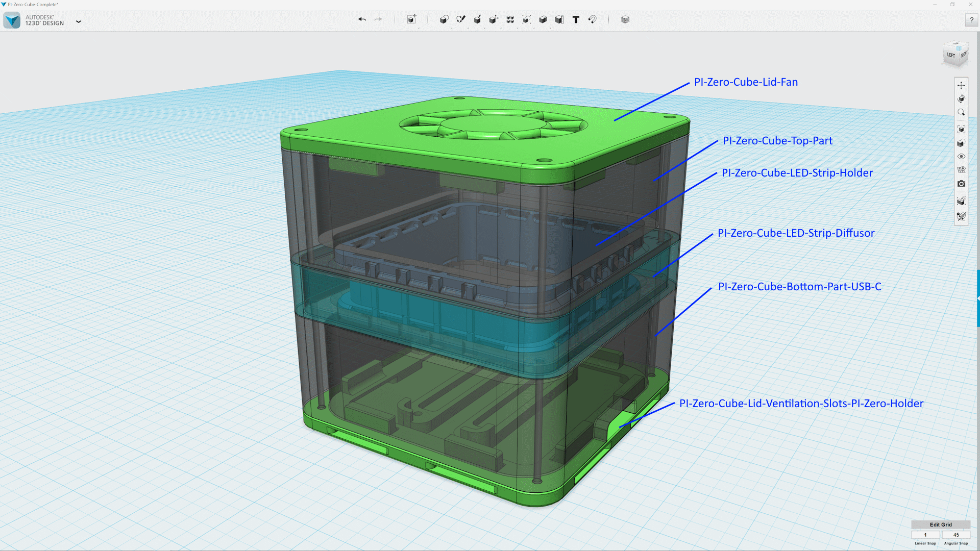The height and width of the screenshot is (551, 980).
Task: Select the Zoom magnifier tool
Action: (961, 112)
